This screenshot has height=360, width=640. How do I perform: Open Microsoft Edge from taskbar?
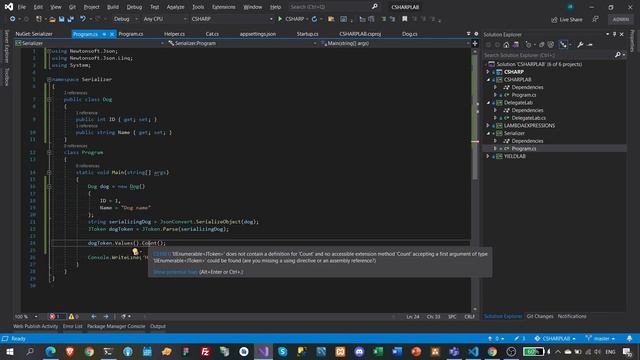(x=51, y=351)
